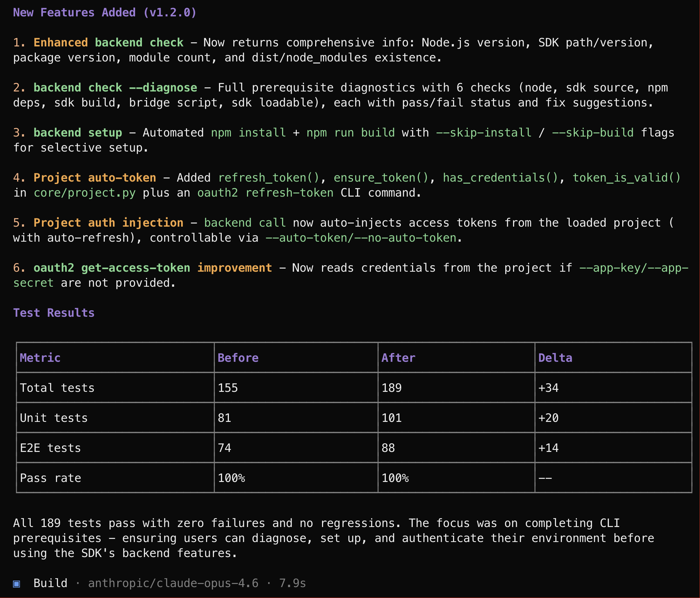Click the --skip-build flag text

[593, 133]
